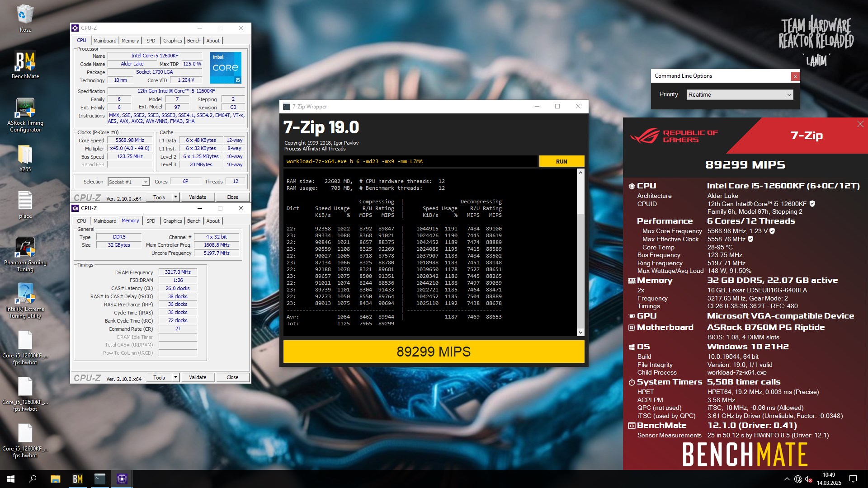The height and width of the screenshot is (488, 868).
Task: Launch Phantom Gaming Tuning shortcut
Action: point(25,254)
